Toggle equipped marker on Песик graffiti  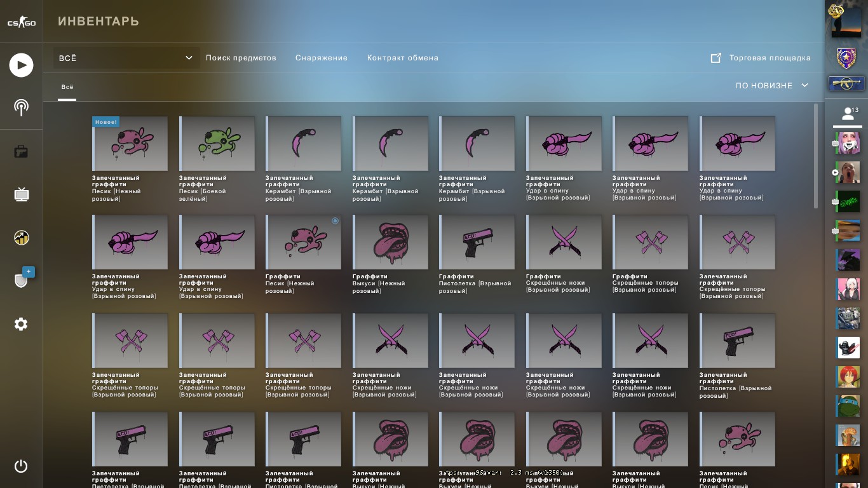pos(336,221)
